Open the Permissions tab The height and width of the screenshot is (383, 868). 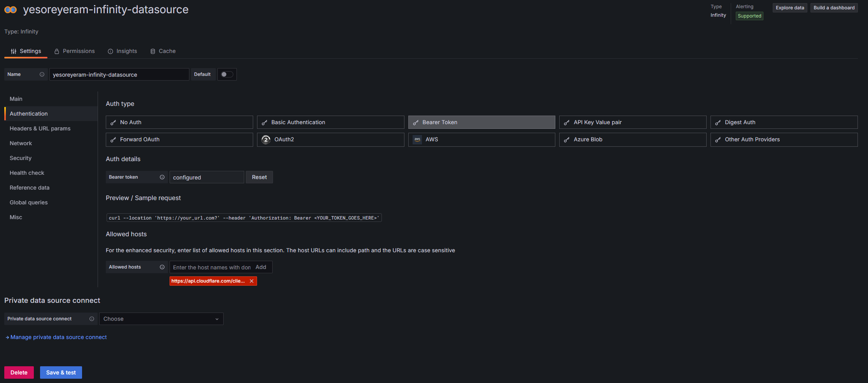point(74,51)
